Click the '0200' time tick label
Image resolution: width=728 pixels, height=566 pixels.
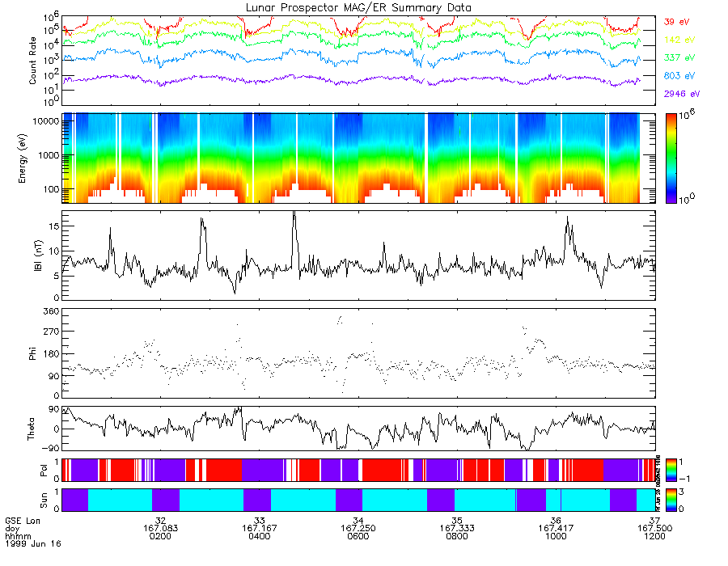160,536
